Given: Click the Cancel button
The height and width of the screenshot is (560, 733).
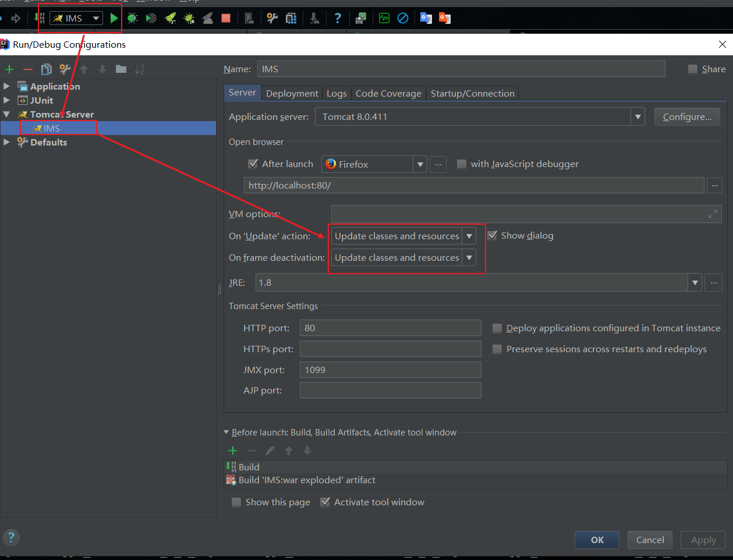Looking at the screenshot, I should (x=650, y=540).
